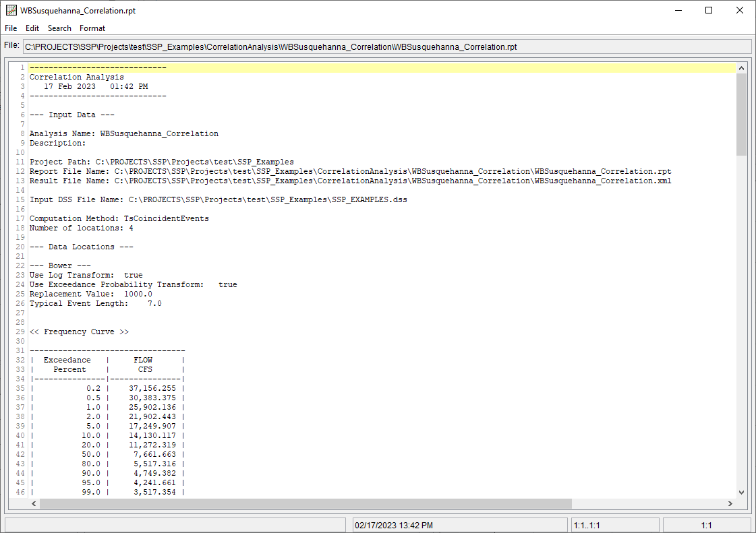756x533 pixels.
Task: Click 'Typical Event Length: 7.0' line
Action: pyautogui.click(x=96, y=304)
